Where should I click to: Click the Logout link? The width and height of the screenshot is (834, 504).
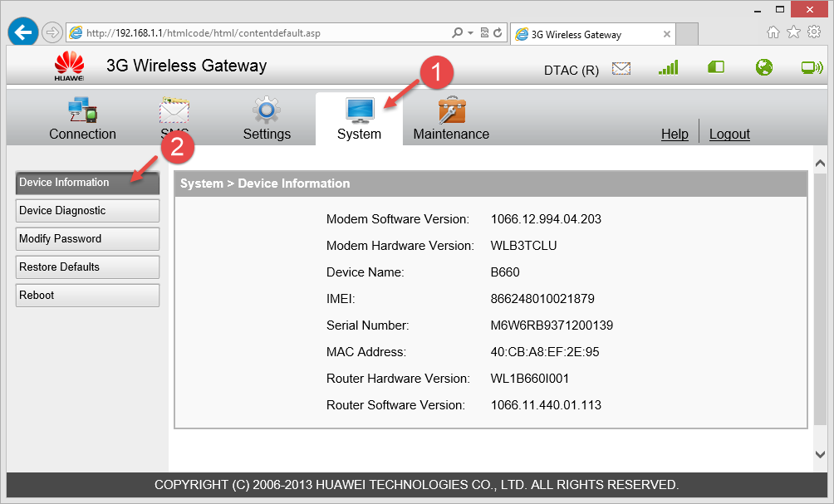pos(729,134)
